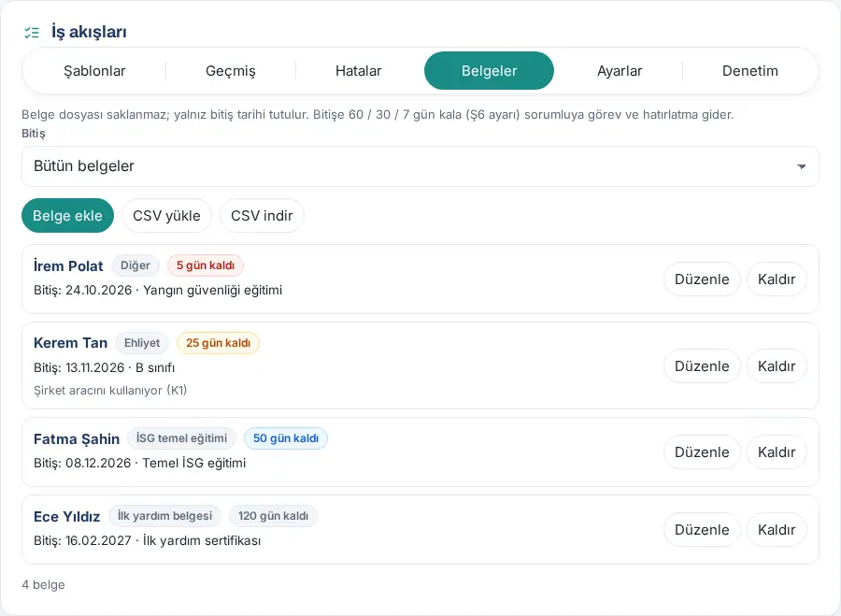This screenshot has height=616, width=841.
Task: Click the name Ece Yıldız
Action: tap(66, 517)
